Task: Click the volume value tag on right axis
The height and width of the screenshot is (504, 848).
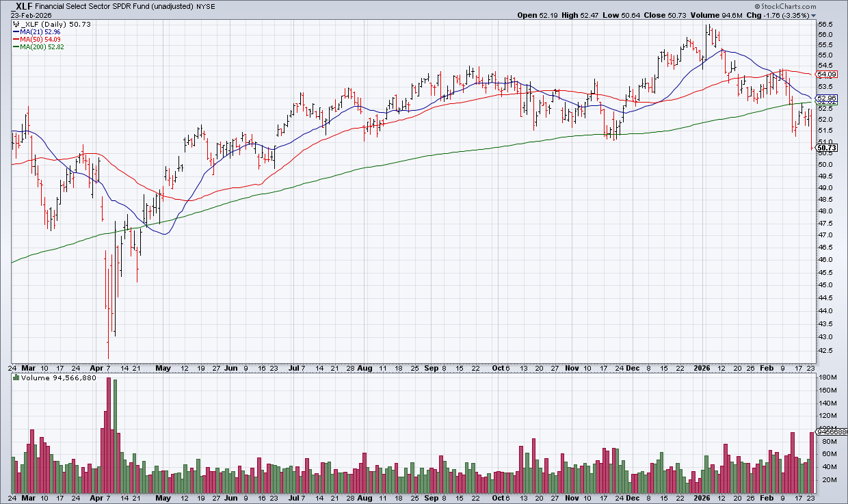Action: 827,432
